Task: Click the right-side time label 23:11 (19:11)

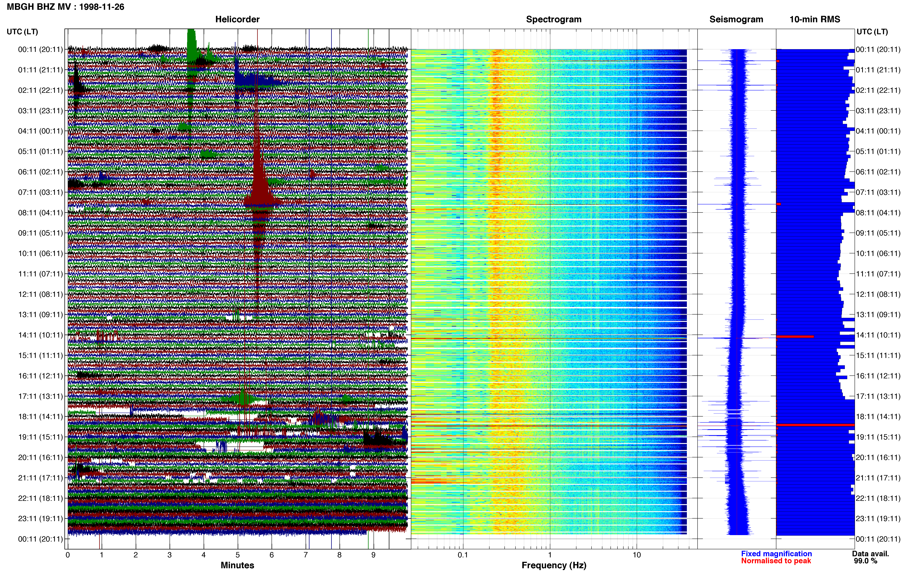Action: 878,518
